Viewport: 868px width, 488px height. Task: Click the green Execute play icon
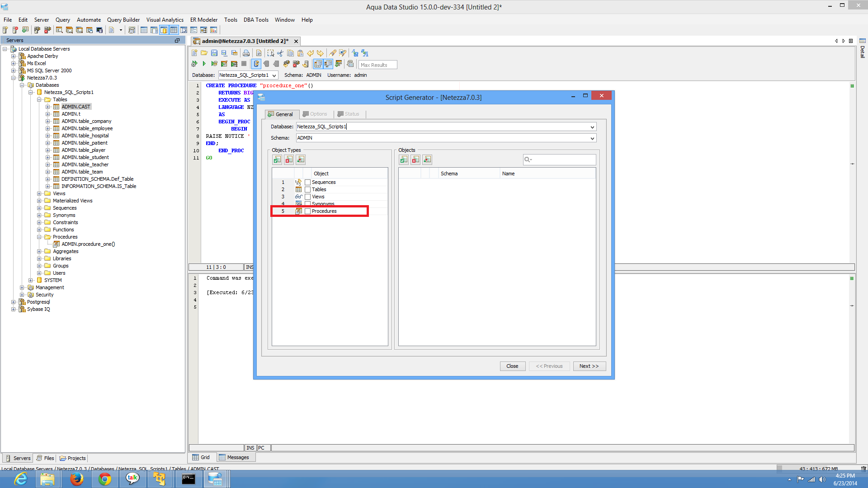(204, 64)
